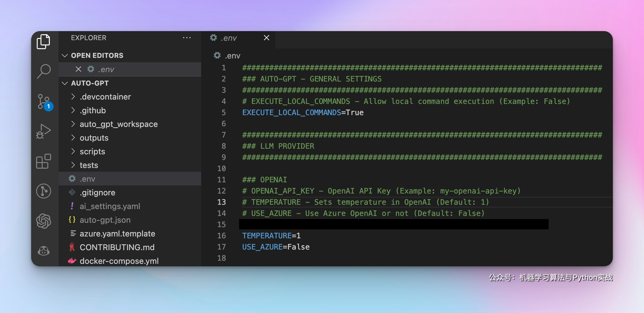The image size is (644, 313).
Task: Click the USE_AZURE=False line
Action: pos(276,247)
